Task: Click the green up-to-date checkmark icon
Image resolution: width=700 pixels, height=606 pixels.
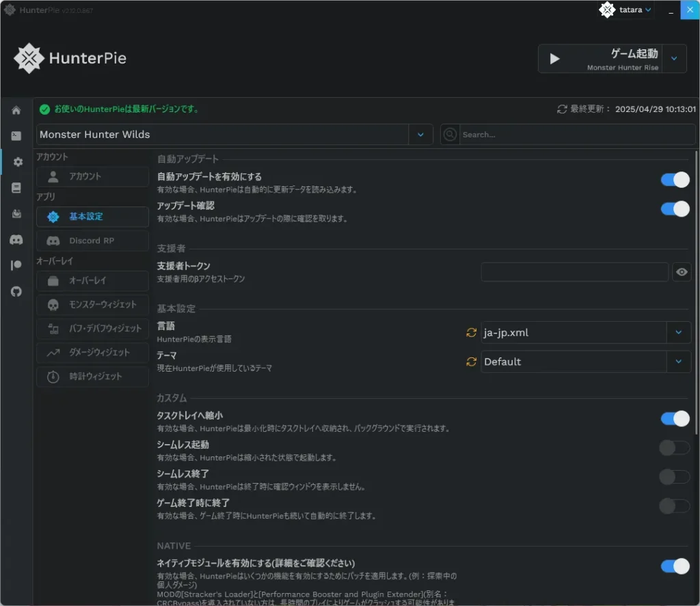Action: (x=44, y=109)
